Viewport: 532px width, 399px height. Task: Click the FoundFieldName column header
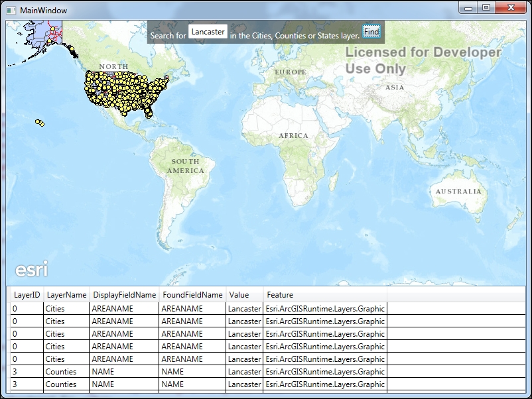(x=192, y=294)
